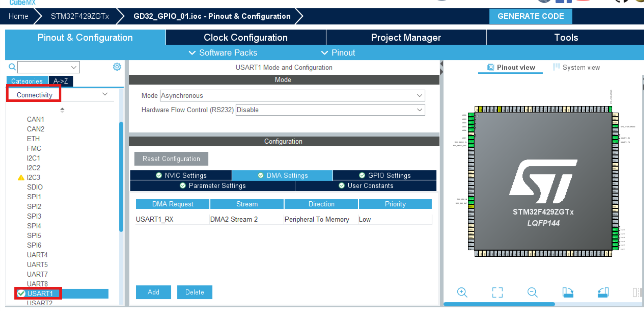Select I2C2 peripheral

click(x=34, y=168)
